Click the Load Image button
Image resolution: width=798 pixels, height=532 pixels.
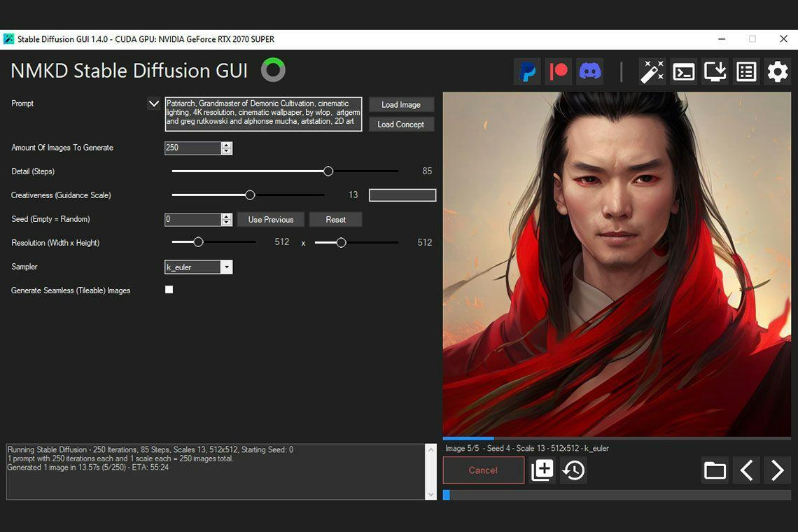tap(401, 105)
